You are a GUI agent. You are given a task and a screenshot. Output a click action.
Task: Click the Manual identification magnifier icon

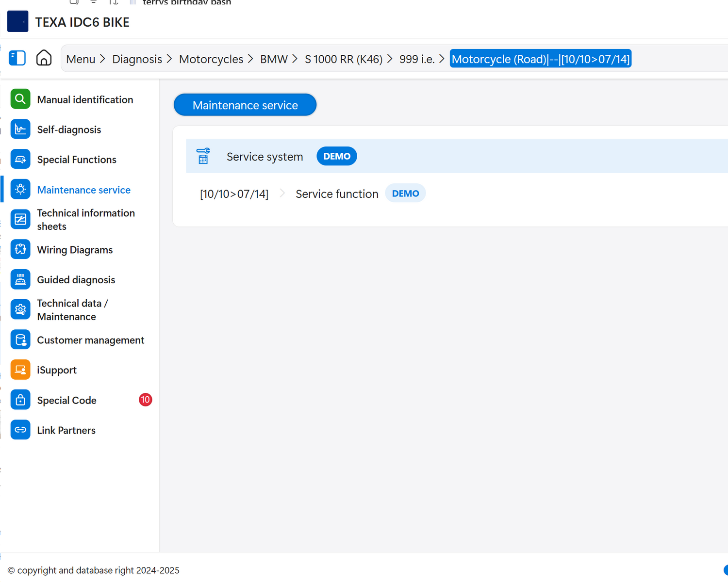pos(20,99)
